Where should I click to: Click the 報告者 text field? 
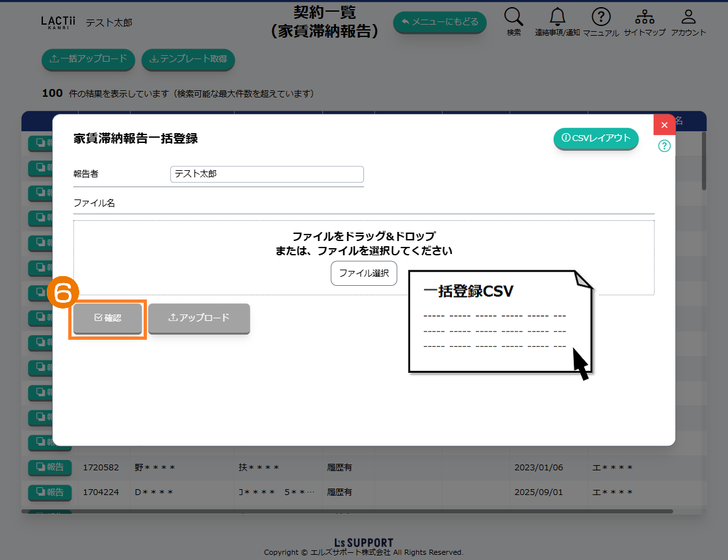(266, 174)
